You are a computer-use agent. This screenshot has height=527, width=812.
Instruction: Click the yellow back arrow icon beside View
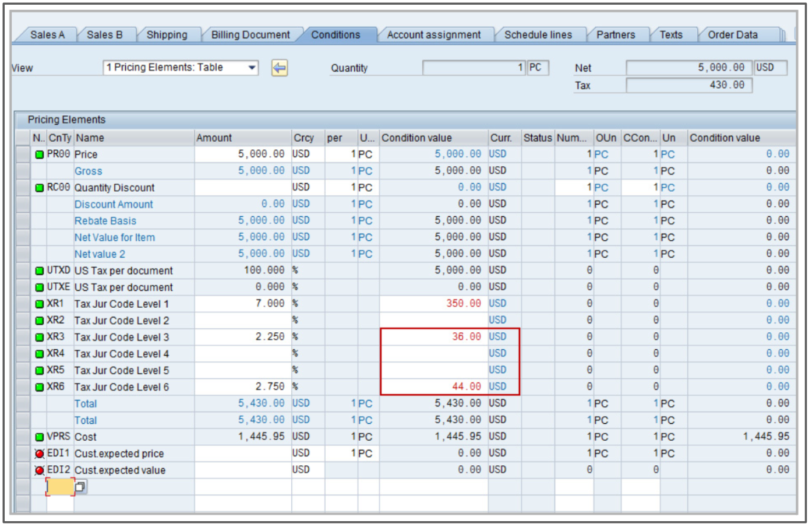[x=279, y=68]
